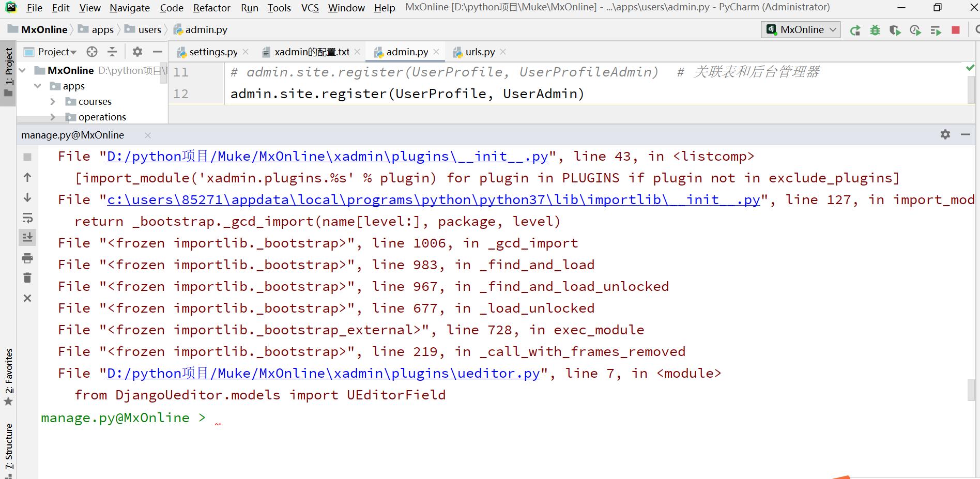Viewport: 980px width, 479px height.
Task: Switch to the xadmin的配置.txt tab
Action: click(x=312, y=52)
